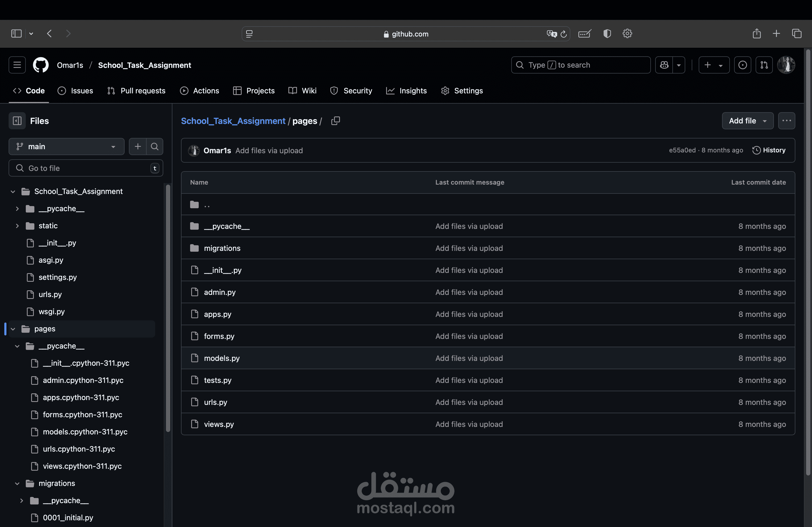Select 0001_initial.py in the tree
This screenshot has height=527, width=812.
pos(68,517)
